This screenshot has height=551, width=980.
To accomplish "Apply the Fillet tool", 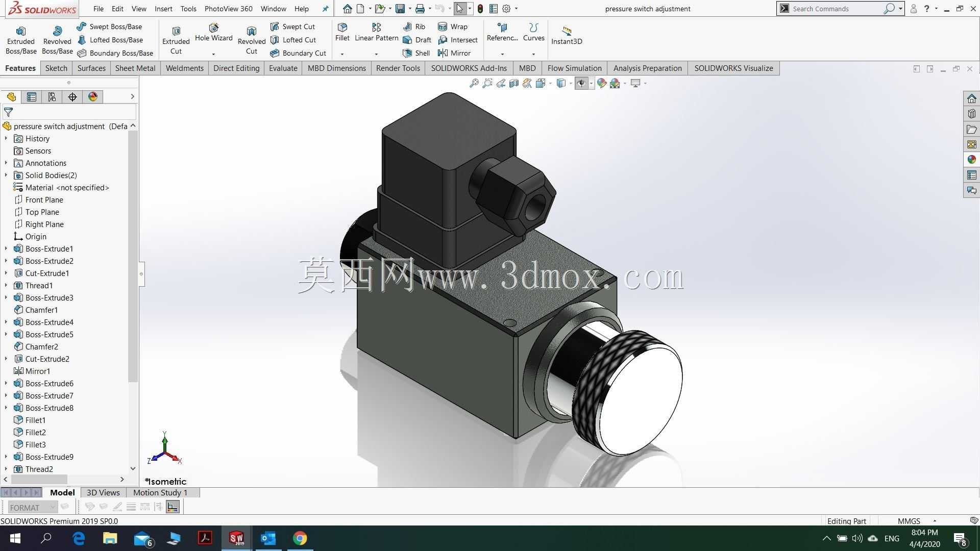I will pyautogui.click(x=342, y=32).
